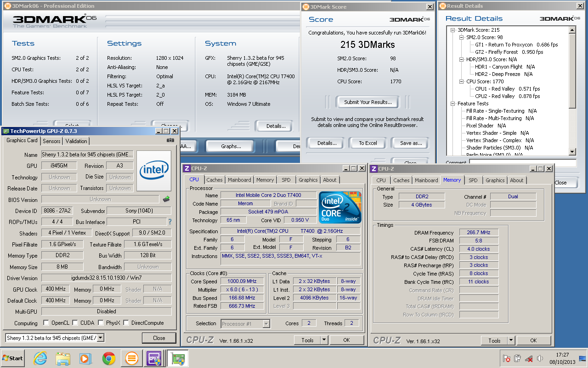Click the taskbar clock showing 17:27
Viewport: 588px width, 368px height.
click(562, 358)
